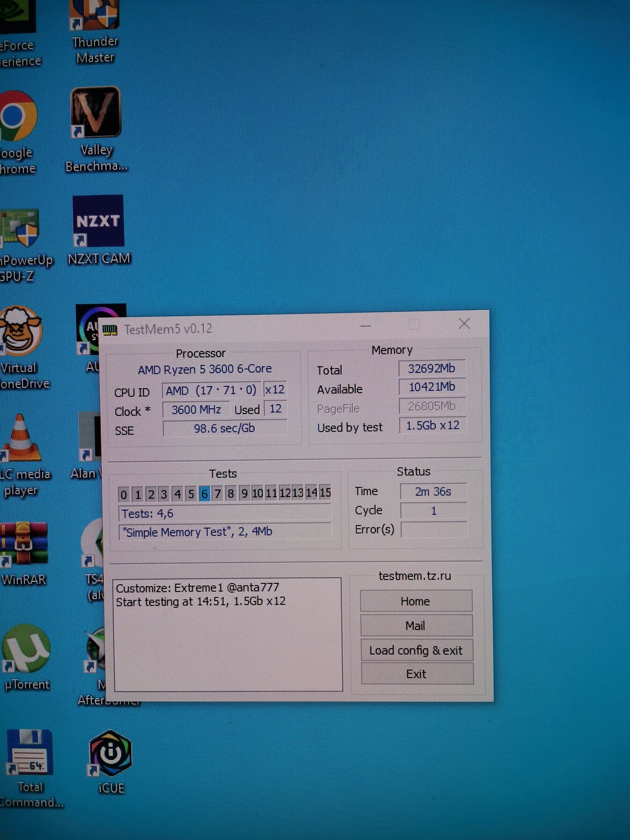Click log line 'Start testing at 14:51'
The height and width of the screenshot is (840, 630).
[x=200, y=602]
